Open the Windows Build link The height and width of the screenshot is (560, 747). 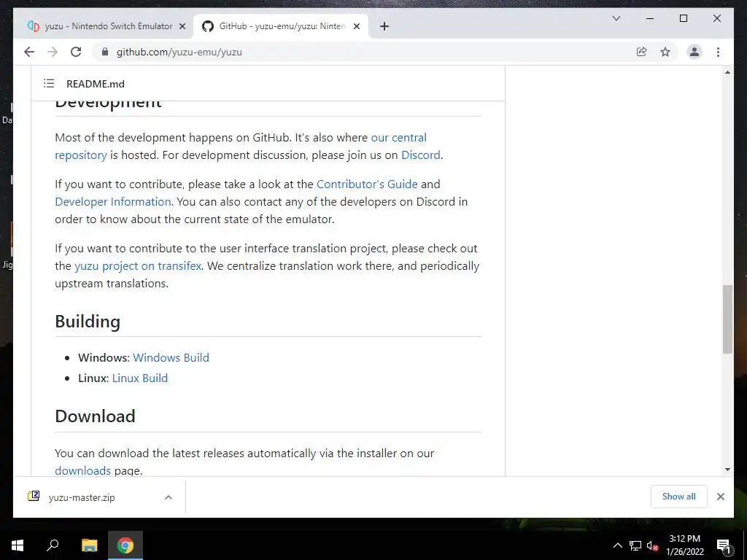(x=171, y=357)
